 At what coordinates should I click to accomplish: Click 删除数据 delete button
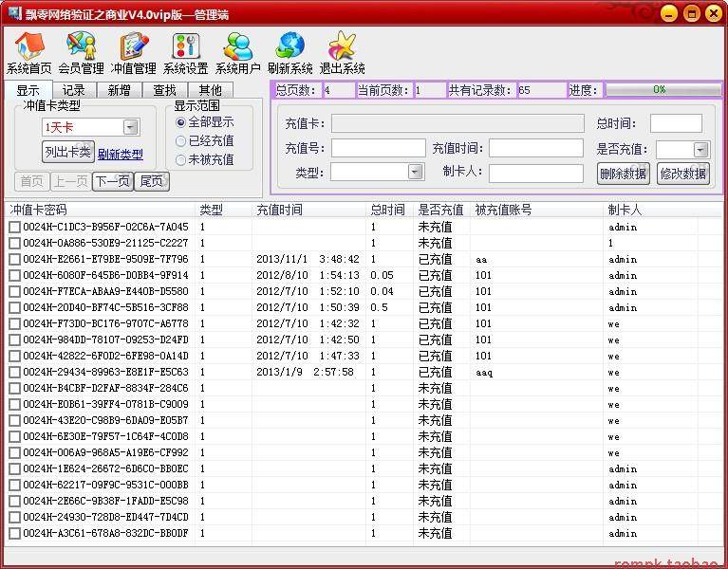pyautogui.click(x=623, y=174)
